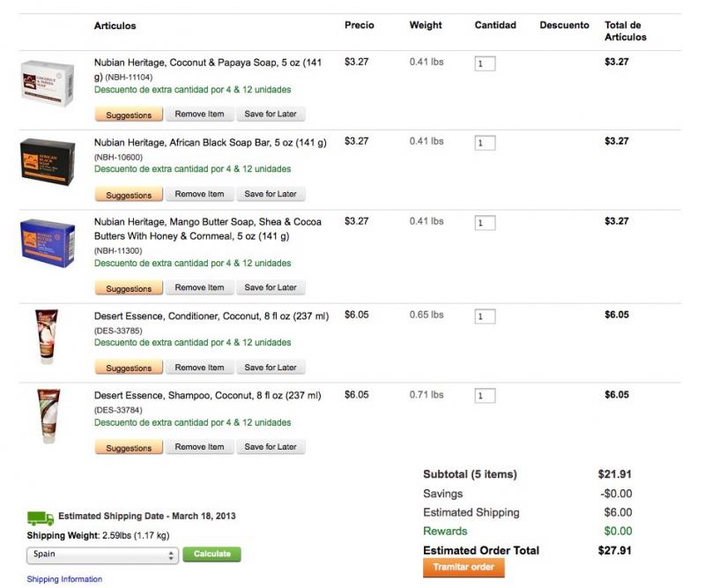Image resolution: width=705 pixels, height=588 pixels.
Task: Select quantity field for Coconut Conditioner
Action: [x=486, y=316]
